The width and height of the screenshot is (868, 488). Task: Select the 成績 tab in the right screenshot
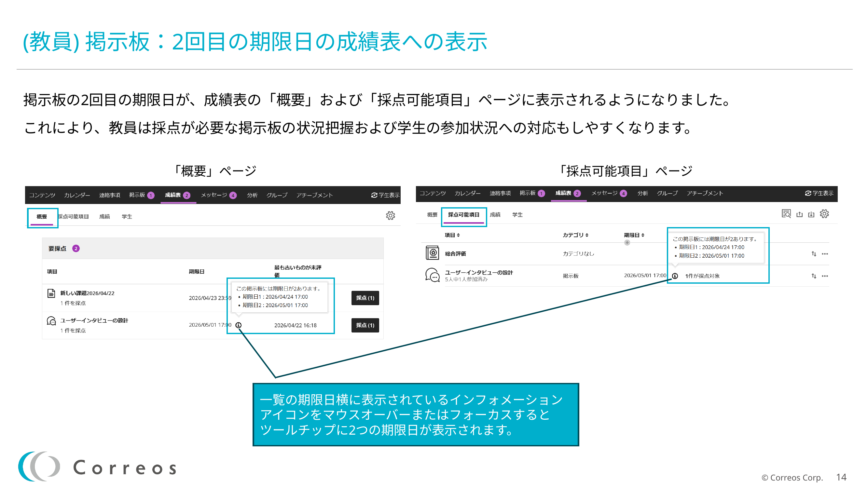click(x=495, y=214)
